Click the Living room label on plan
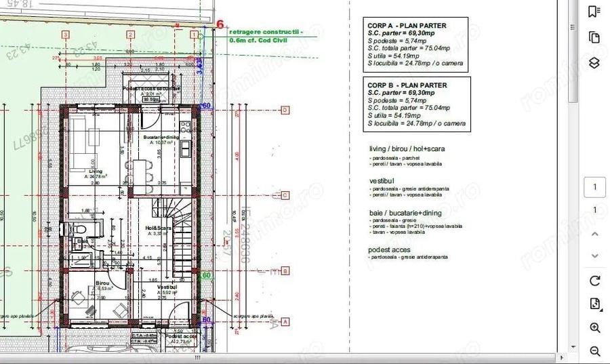Image resolution: width=610 pixels, height=364 pixels. coord(96,172)
